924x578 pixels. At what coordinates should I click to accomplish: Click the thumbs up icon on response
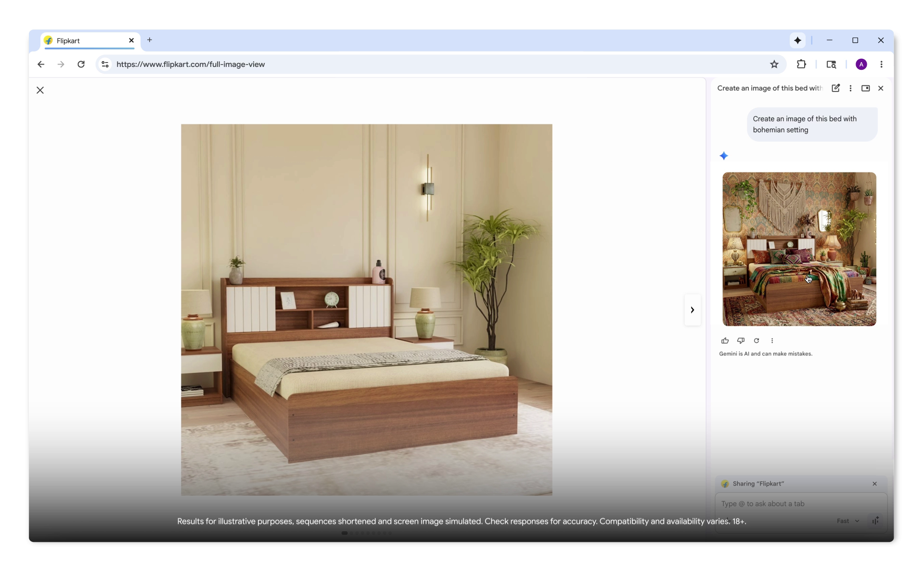click(725, 341)
